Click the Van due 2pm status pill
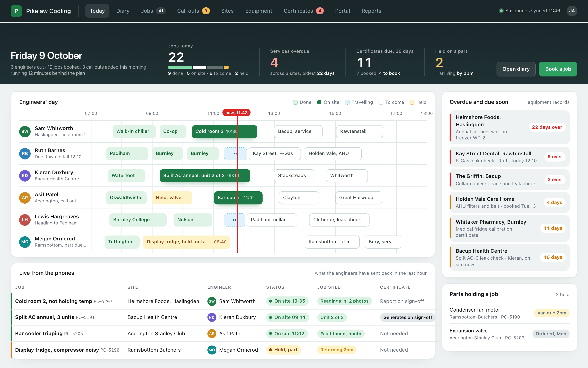 [x=551, y=313]
